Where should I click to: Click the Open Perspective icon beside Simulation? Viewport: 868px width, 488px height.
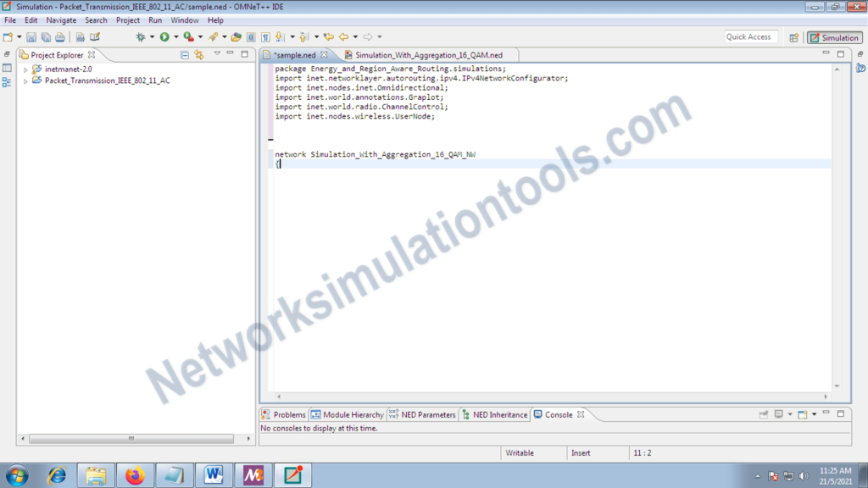click(x=793, y=37)
